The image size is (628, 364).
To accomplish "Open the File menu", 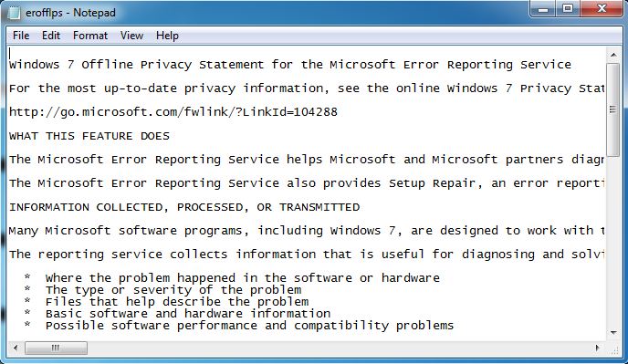I will pyautogui.click(x=21, y=36).
